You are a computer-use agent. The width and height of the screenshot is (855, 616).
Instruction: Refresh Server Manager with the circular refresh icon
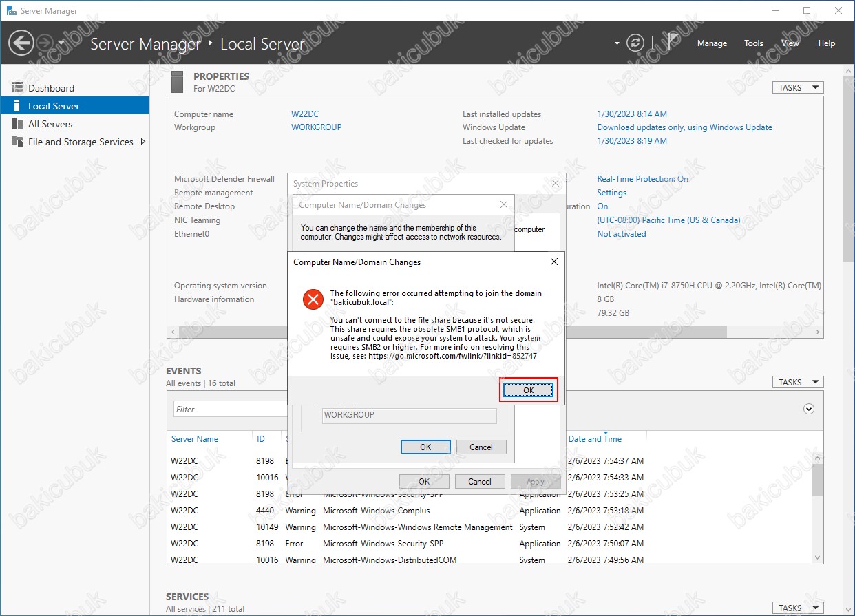635,43
